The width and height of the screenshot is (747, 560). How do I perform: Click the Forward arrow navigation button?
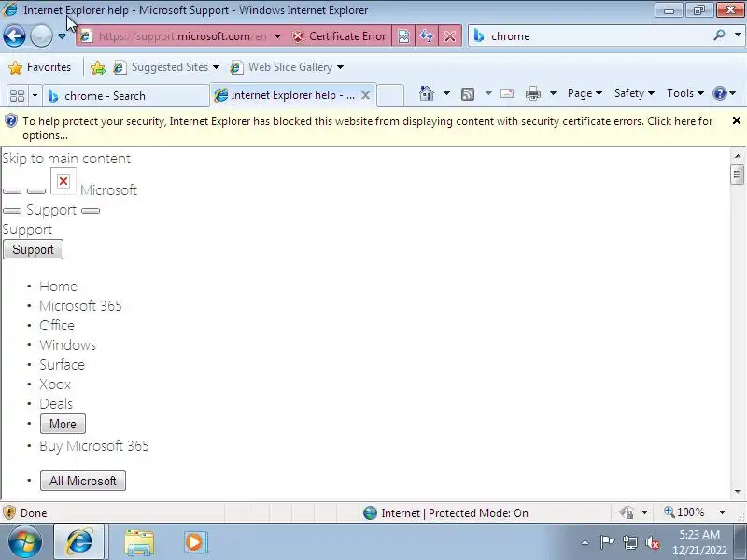click(x=41, y=36)
